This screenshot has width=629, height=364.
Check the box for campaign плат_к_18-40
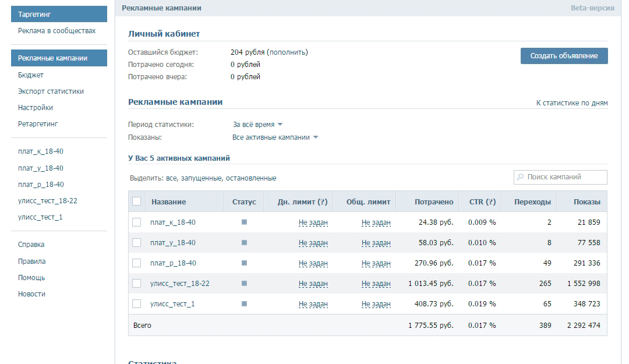pyautogui.click(x=137, y=222)
